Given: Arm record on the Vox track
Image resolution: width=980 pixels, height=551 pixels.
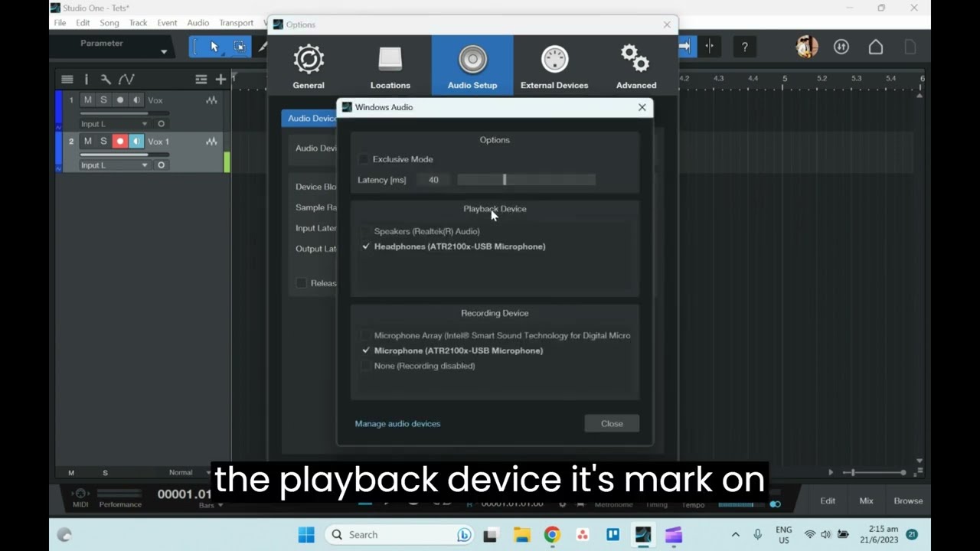Looking at the screenshot, I should [119, 100].
